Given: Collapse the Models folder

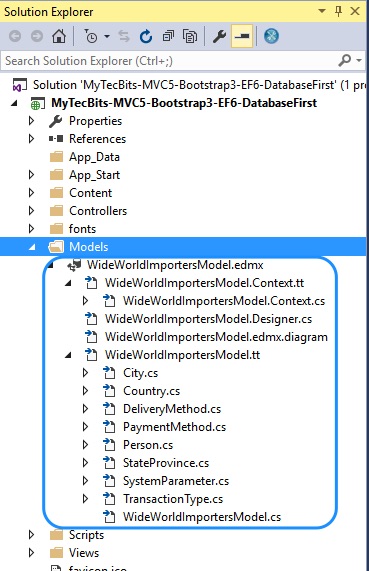Looking at the screenshot, I should (32, 247).
